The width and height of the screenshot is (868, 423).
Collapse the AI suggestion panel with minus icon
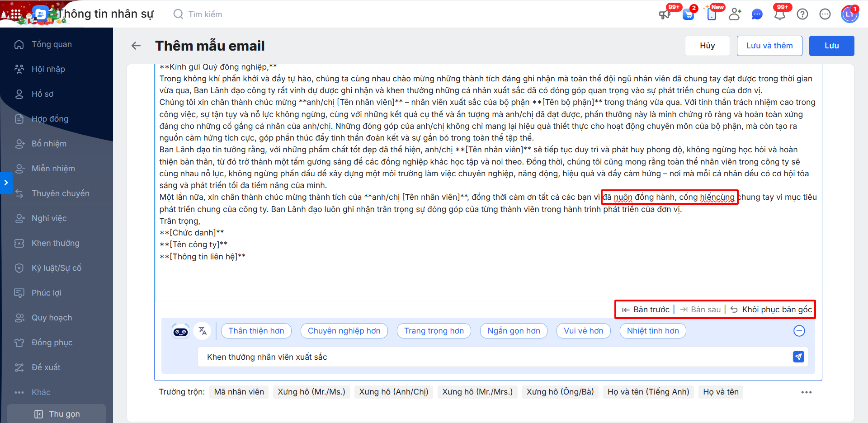point(799,331)
